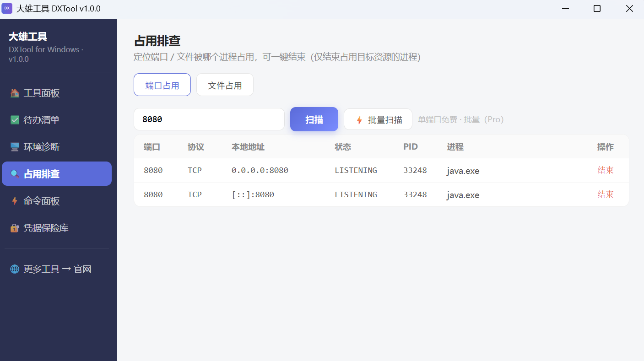Click the 端口 column header

pyautogui.click(x=152, y=147)
